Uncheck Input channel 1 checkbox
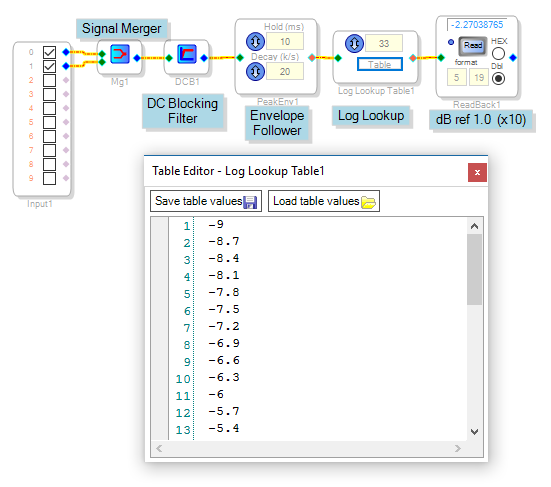 49,66
